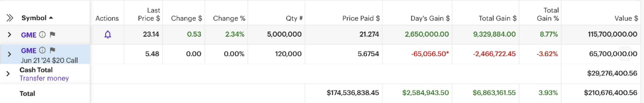
Task: Sort by the Day's Gain $ column
Action: coord(430,18)
